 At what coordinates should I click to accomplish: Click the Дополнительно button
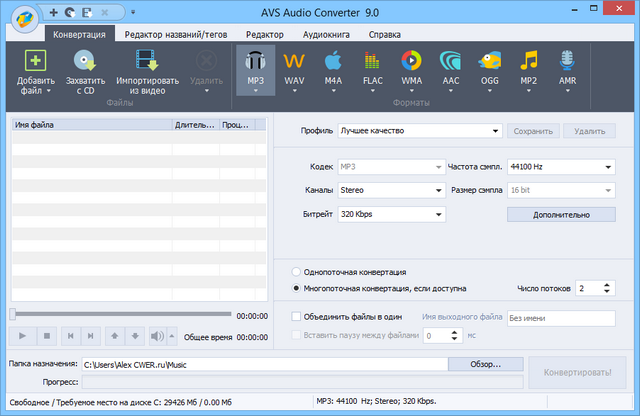560,214
